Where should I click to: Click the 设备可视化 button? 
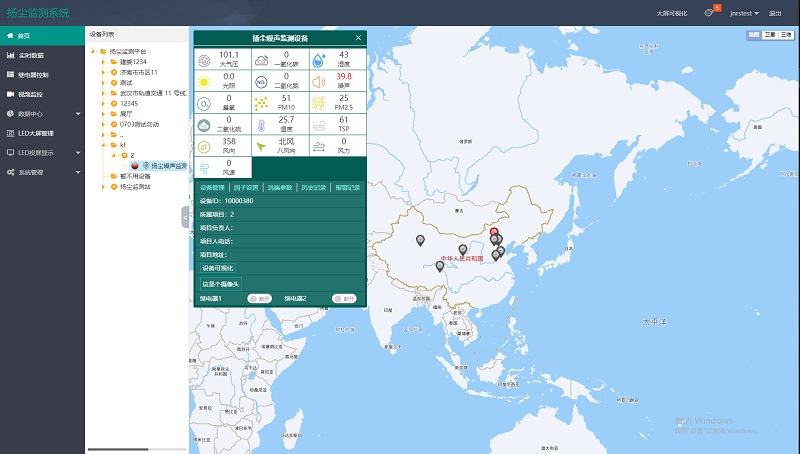(217, 268)
